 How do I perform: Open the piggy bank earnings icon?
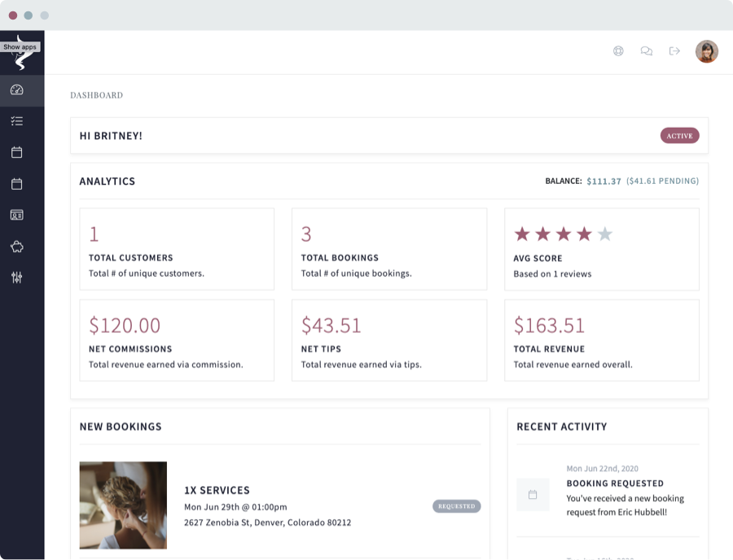[16, 246]
